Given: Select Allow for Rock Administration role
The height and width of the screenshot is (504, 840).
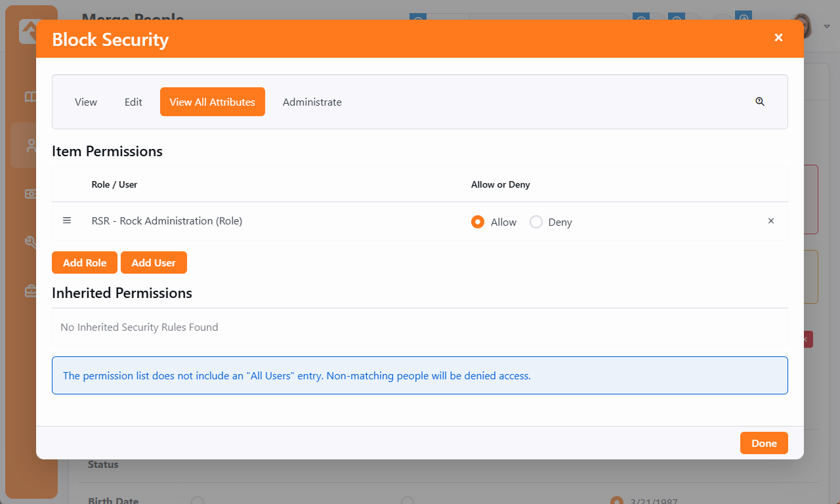Looking at the screenshot, I should point(478,222).
